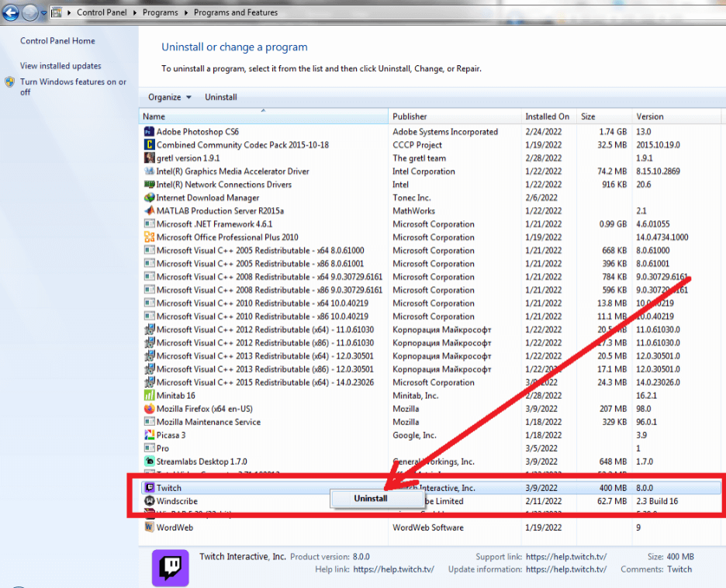Click the gretl version 1.9.1 icon
726x588 pixels.
point(149,158)
